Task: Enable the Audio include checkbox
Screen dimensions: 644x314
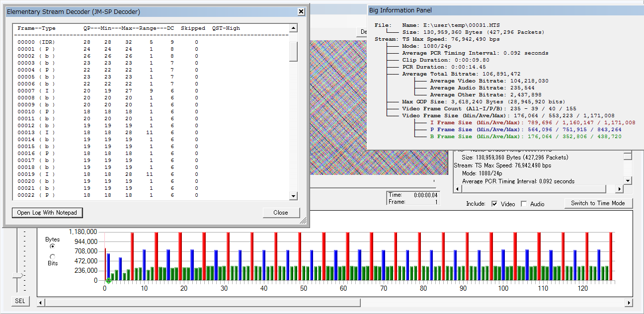Action: 524,204
